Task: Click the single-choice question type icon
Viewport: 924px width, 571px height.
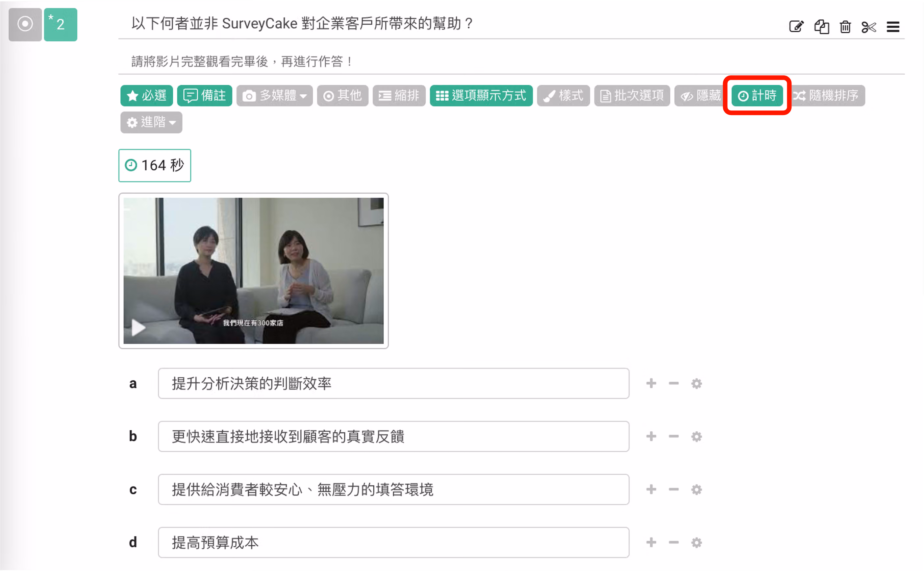Action: click(25, 24)
